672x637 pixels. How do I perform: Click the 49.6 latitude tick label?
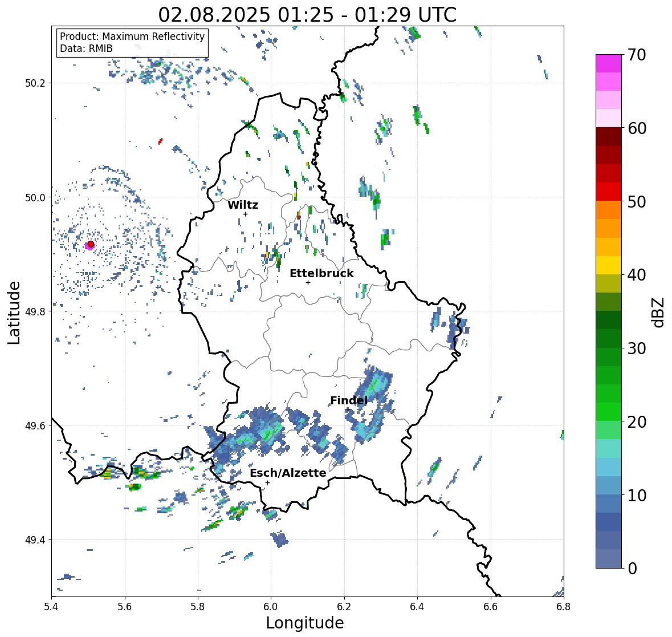pyautogui.click(x=36, y=425)
